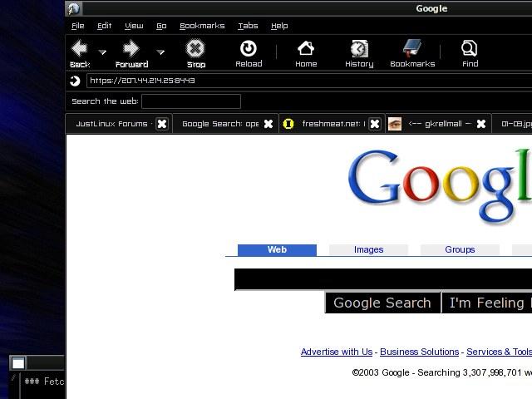Open the History toolbar button

pos(359,53)
